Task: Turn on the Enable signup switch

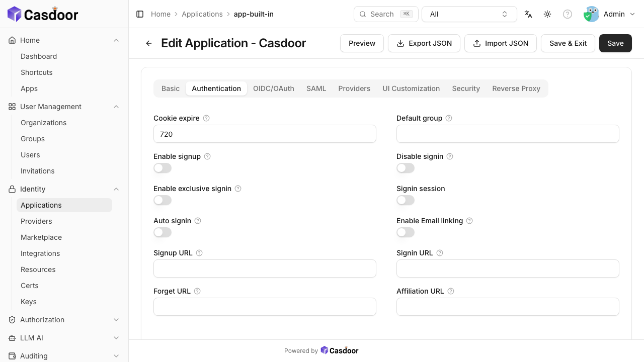Action: [x=163, y=168]
